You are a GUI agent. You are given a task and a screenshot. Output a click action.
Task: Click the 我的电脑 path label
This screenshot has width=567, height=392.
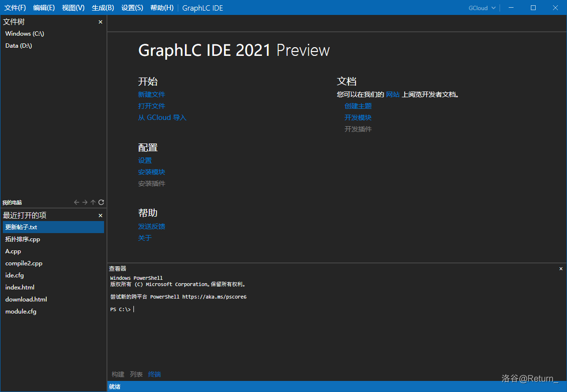[12, 203]
